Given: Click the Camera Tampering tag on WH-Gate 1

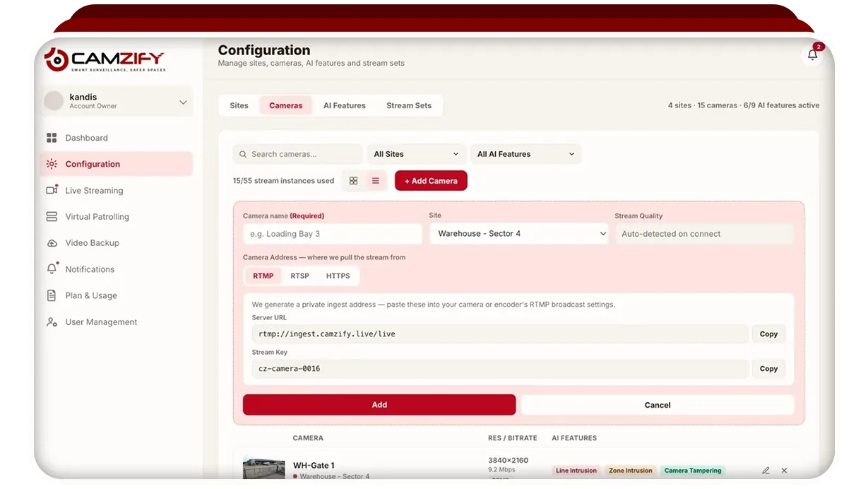Looking at the screenshot, I should click(x=693, y=471).
